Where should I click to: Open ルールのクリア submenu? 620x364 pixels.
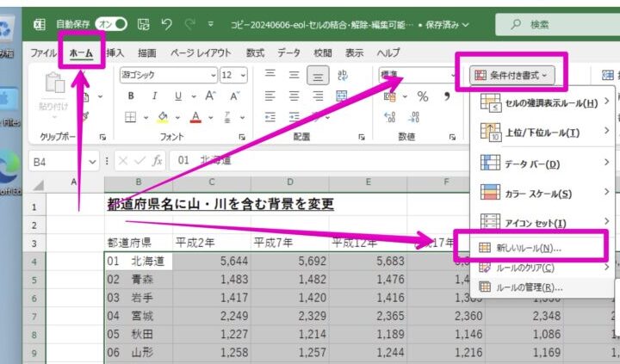[x=544, y=268]
